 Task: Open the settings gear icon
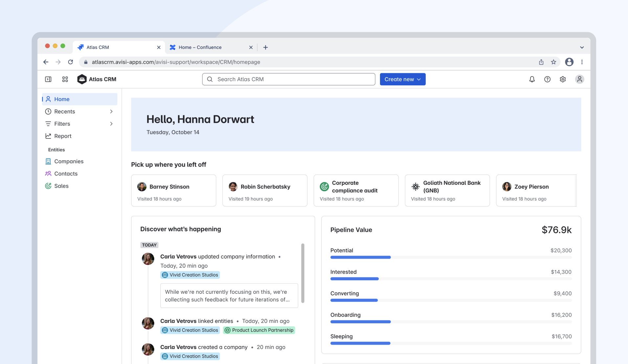[563, 79]
